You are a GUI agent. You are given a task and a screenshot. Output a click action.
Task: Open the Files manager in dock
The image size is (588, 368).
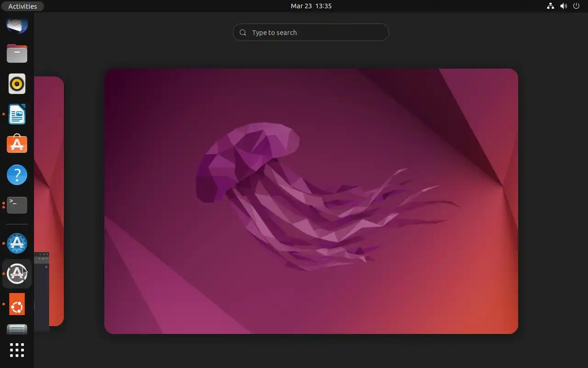(x=17, y=53)
